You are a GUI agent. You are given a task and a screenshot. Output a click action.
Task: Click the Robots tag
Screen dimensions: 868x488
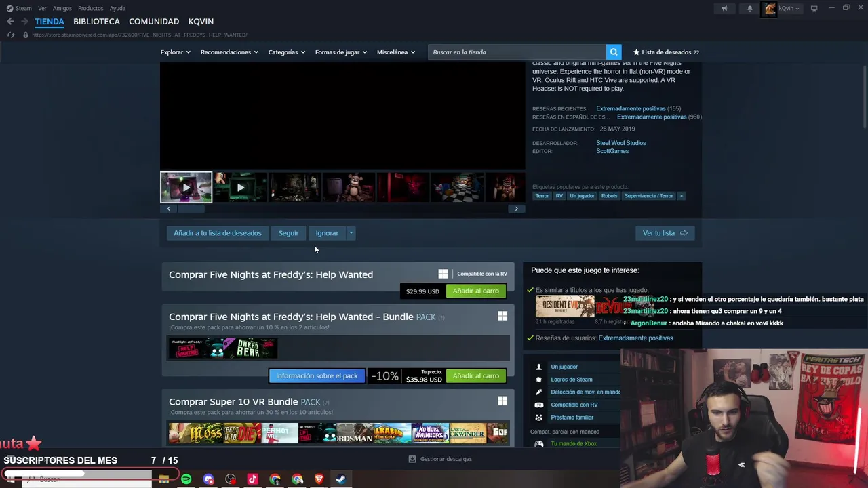[x=609, y=196]
